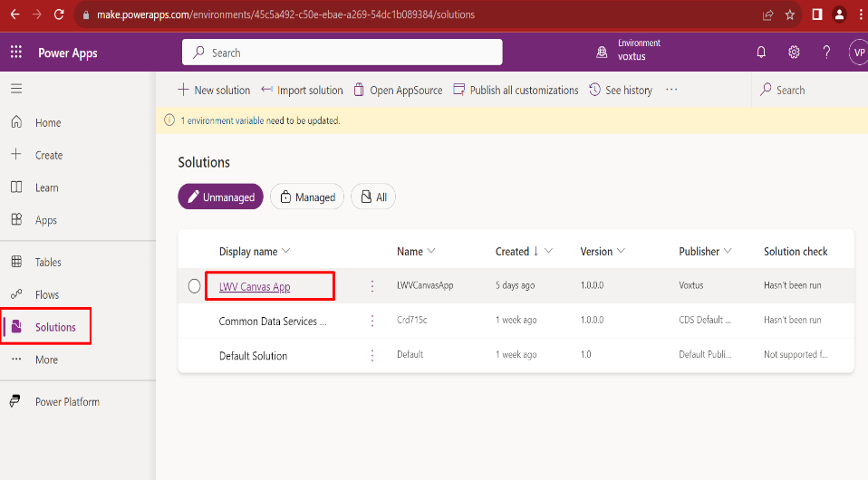Click browser back arrow
Image resolution: width=868 pixels, height=480 pixels.
click(14, 14)
